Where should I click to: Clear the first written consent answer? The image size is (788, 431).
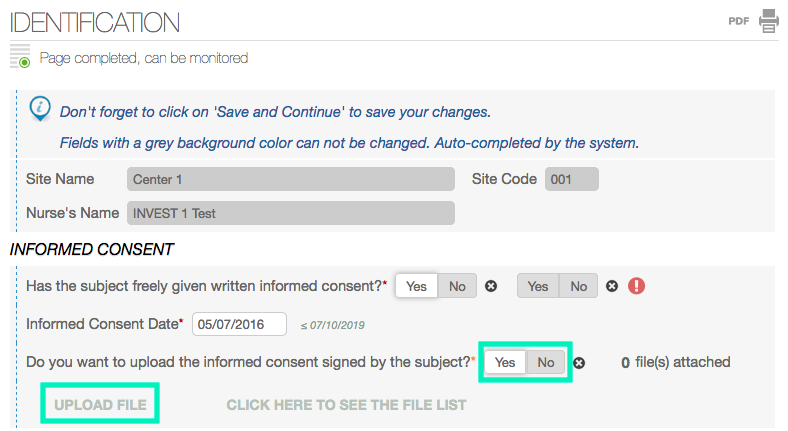click(491, 286)
